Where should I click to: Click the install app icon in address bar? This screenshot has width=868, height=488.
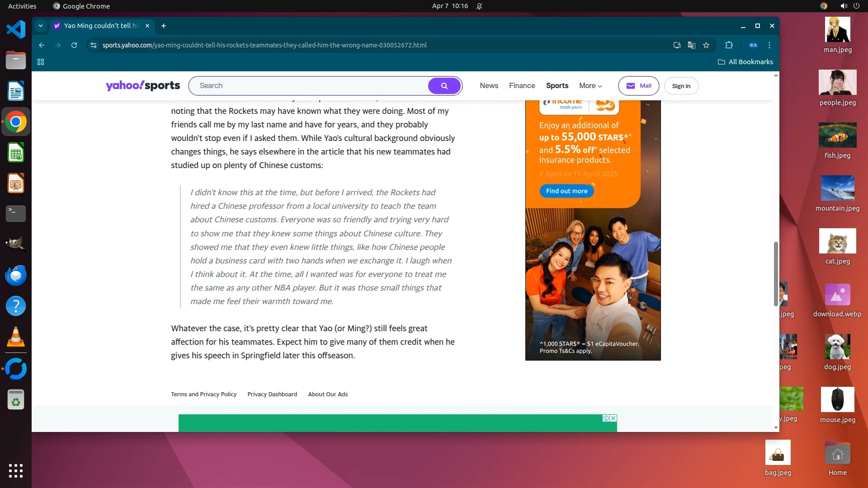(677, 45)
